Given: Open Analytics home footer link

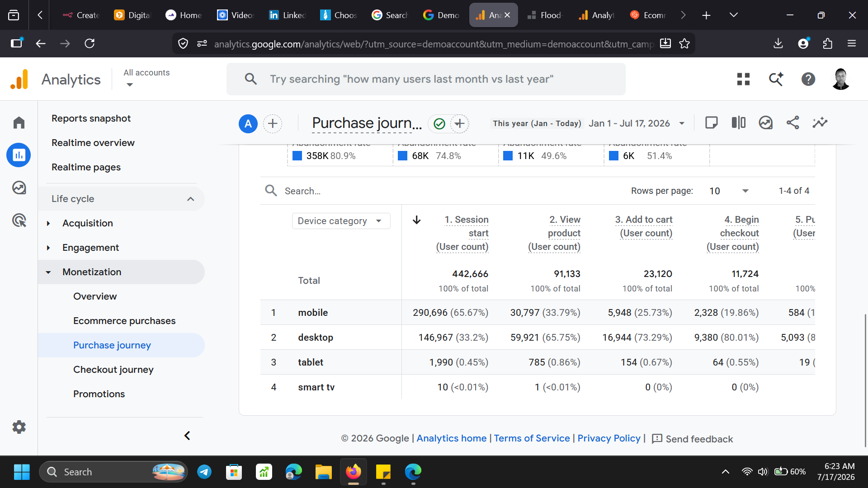Looking at the screenshot, I should pyautogui.click(x=452, y=438).
